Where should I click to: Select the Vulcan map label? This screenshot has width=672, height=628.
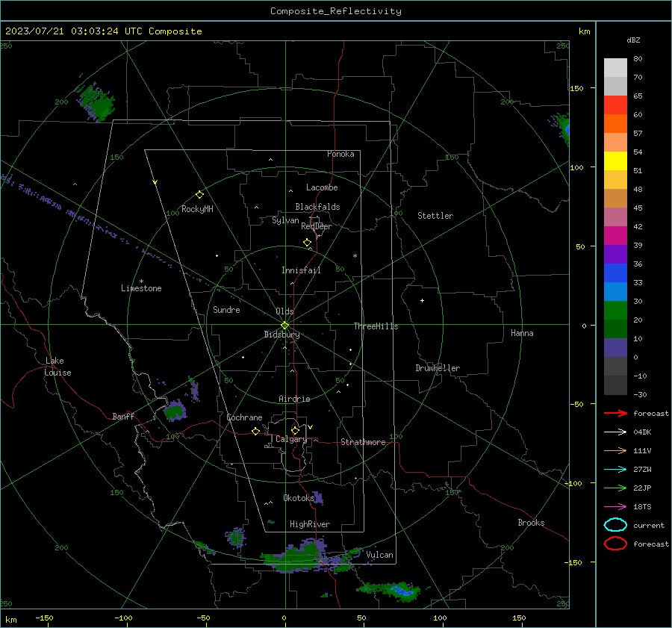pyautogui.click(x=379, y=555)
